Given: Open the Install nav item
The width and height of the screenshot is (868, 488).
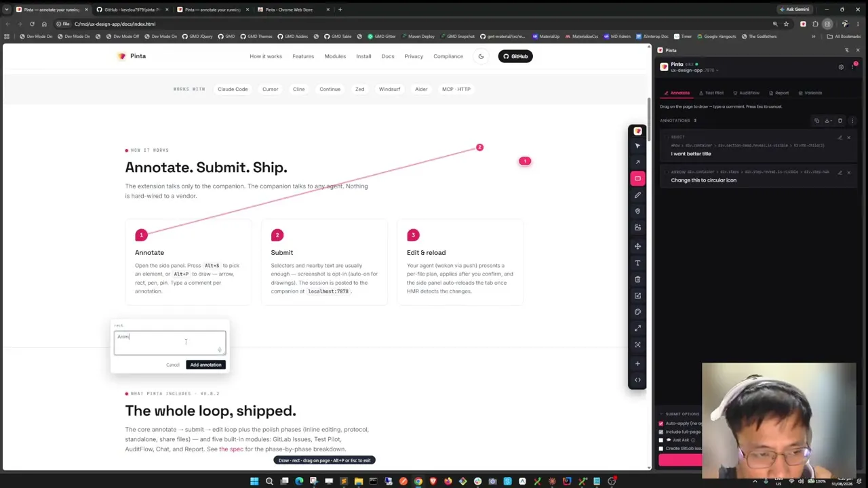Looking at the screenshot, I should (363, 56).
